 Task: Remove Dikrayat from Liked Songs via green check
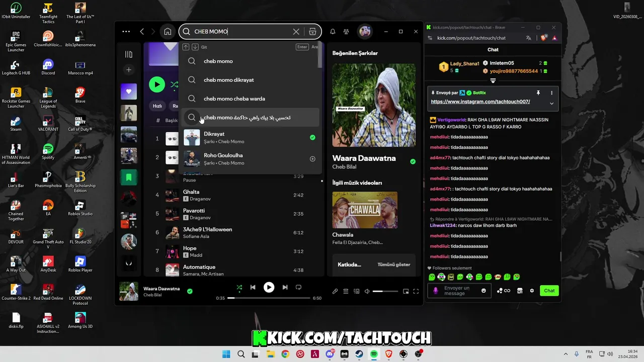tap(312, 137)
